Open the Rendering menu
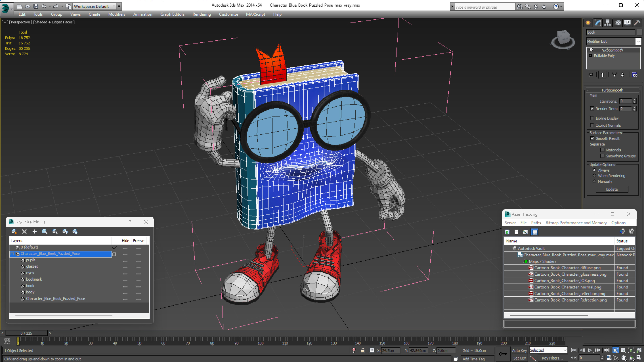This screenshot has height=362, width=644. click(x=202, y=14)
